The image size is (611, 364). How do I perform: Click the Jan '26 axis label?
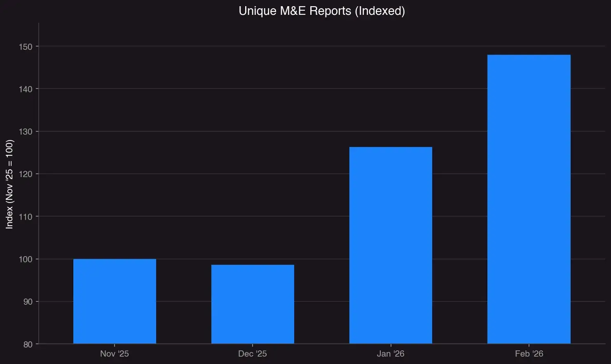coord(391,353)
